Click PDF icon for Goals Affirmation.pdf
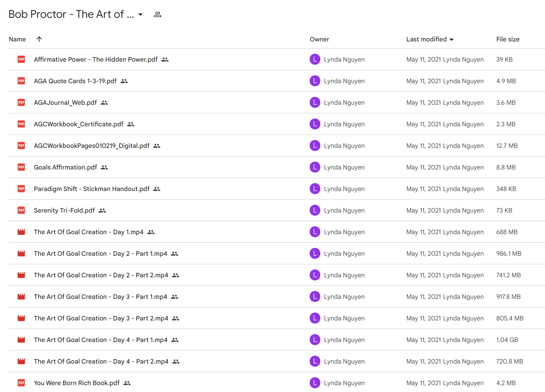Screen dimensions: 545x392 tap(21, 167)
